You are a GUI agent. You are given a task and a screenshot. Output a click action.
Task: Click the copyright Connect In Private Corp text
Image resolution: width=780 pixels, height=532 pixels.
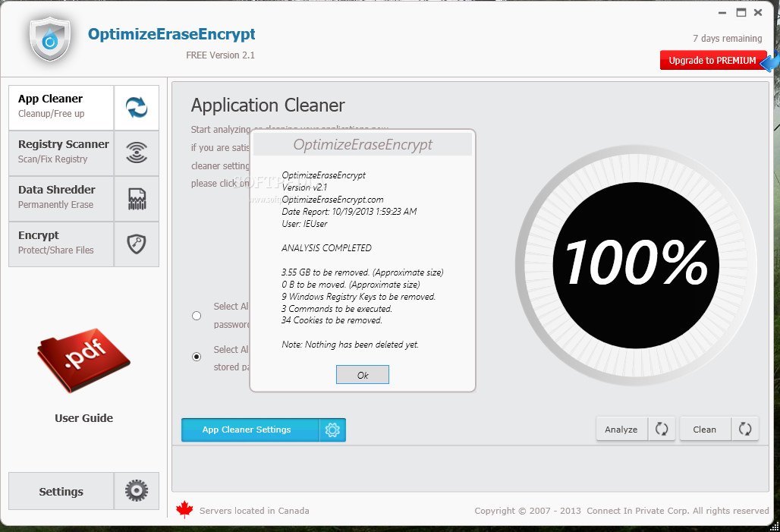(621, 511)
